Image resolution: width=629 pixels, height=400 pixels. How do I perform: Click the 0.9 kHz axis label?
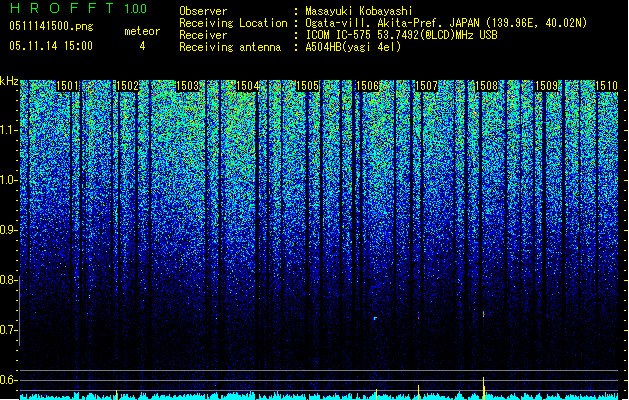click(x=8, y=230)
